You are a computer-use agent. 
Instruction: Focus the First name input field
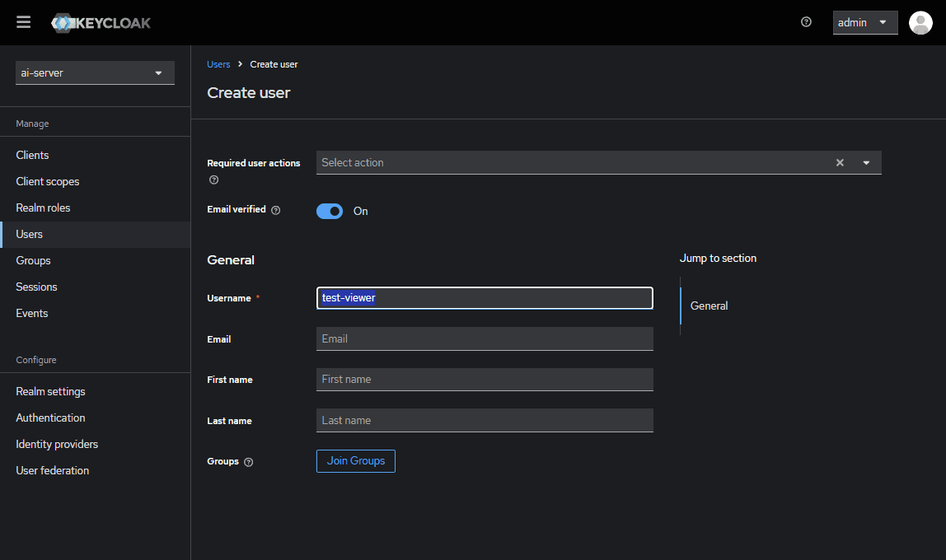point(485,380)
